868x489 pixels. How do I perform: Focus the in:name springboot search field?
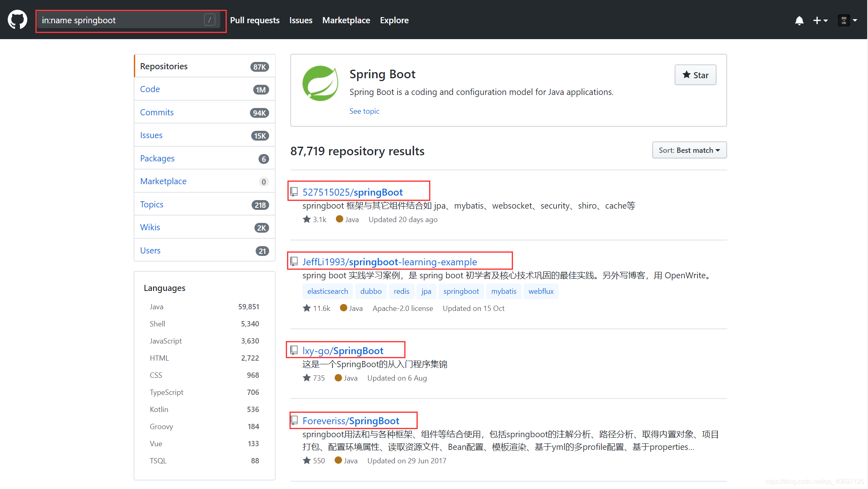click(128, 20)
